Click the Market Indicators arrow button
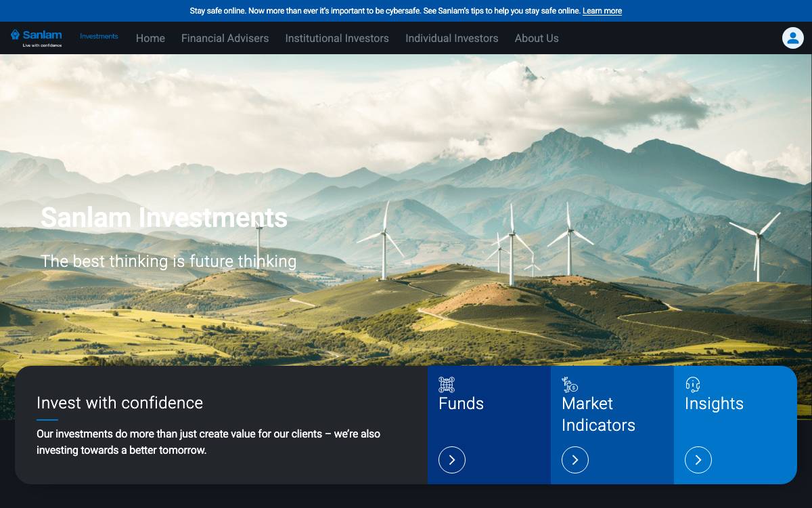Viewport: 812px width, 508px height. (x=575, y=460)
